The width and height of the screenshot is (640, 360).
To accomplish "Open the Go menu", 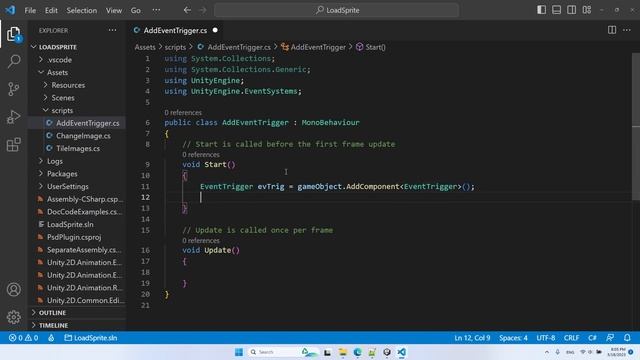I will click(x=136, y=10).
